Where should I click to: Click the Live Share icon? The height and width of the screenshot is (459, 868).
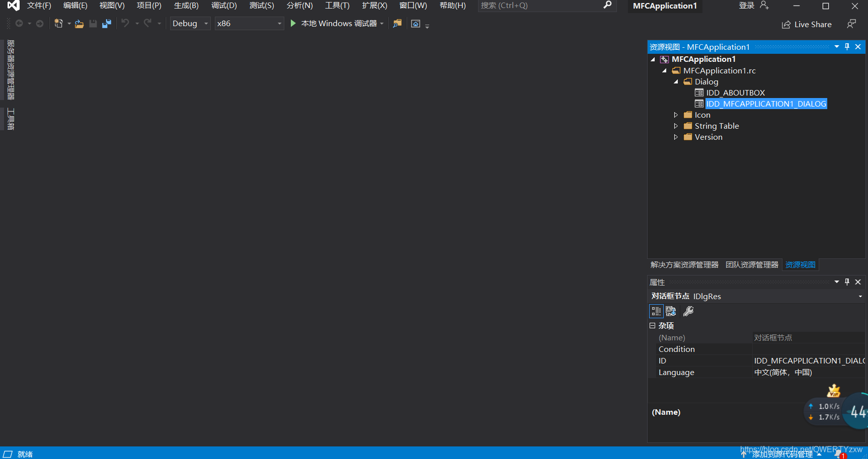click(786, 25)
